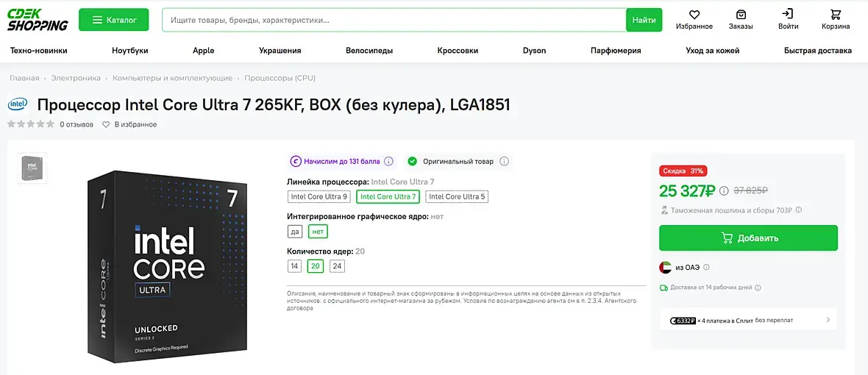Click info icon next to delivery time
The width and height of the screenshot is (868, 375).
758,287
